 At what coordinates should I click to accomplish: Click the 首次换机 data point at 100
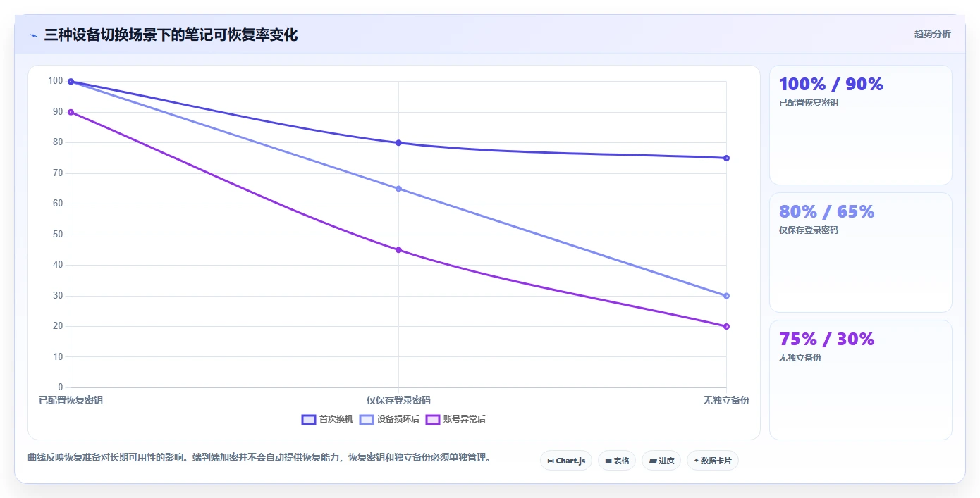(71, 82)
